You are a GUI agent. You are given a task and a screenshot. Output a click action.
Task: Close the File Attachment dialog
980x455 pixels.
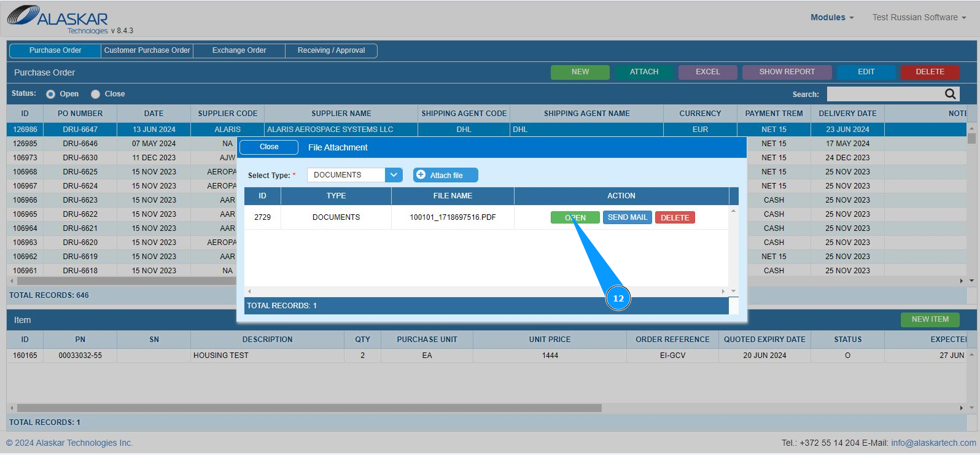coord(269,147)
